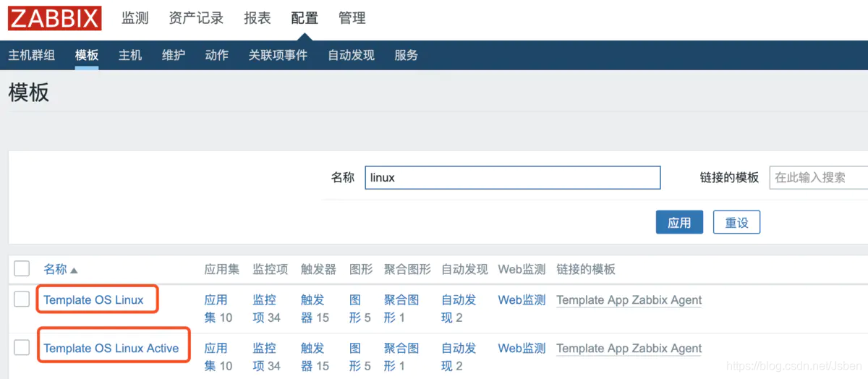Open the 自动发现 submenu
The height and width of the screenshot is (379, 868).
(x=351, y=55)
